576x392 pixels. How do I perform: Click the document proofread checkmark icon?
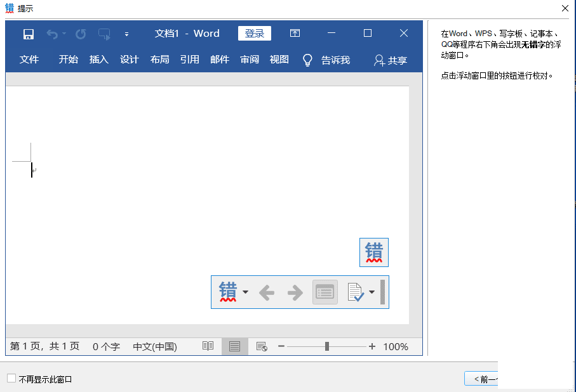click(356, 292)
